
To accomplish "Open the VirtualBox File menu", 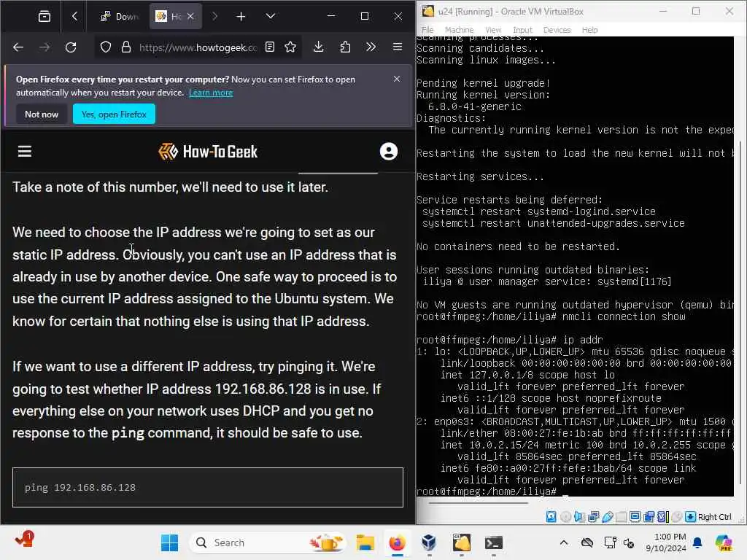I will [x=427, y=30].
